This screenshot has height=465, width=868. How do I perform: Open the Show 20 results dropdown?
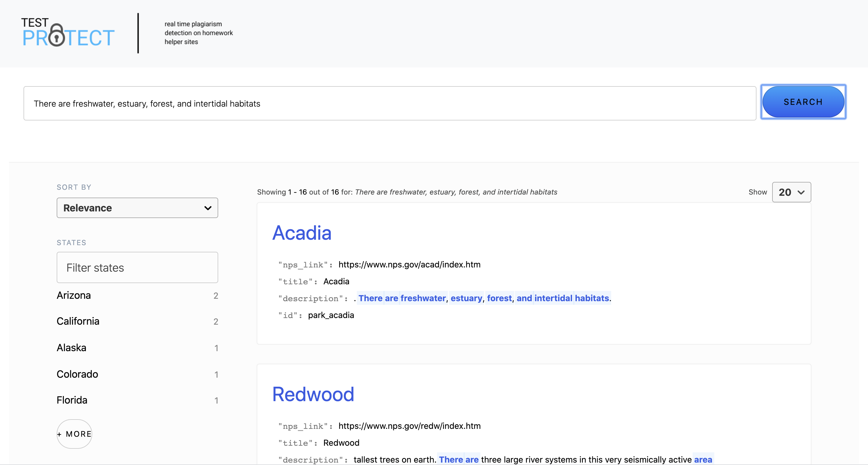pos(791,192)
